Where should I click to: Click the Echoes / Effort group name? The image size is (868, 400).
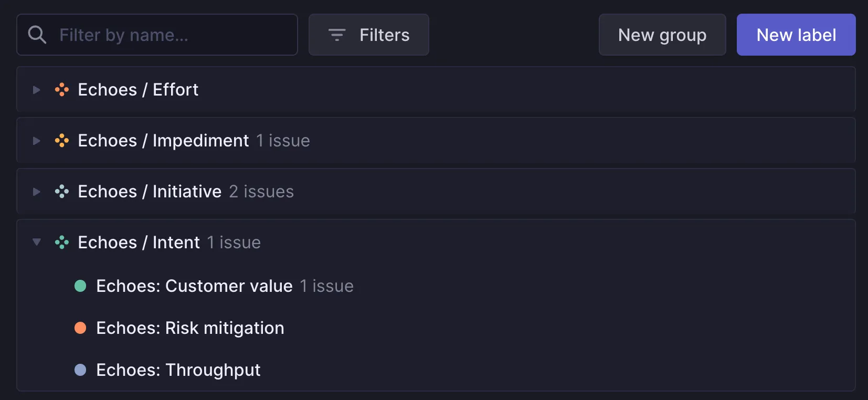coord(138,90)
